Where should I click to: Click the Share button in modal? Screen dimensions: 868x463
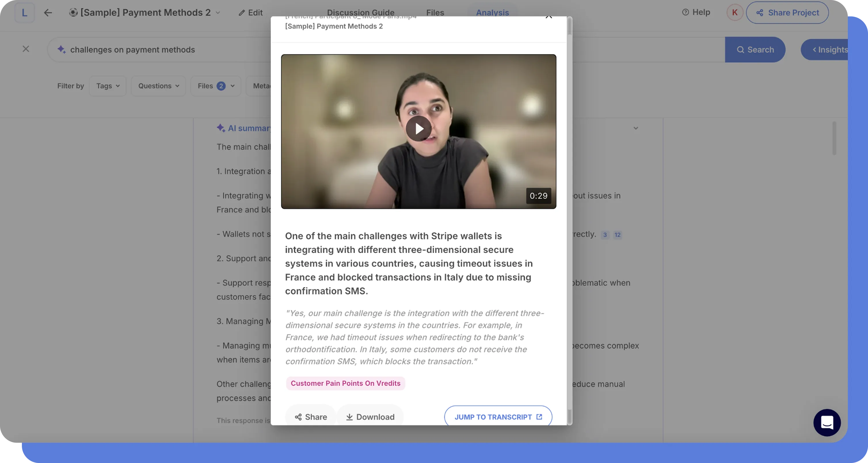pos(311,416)
